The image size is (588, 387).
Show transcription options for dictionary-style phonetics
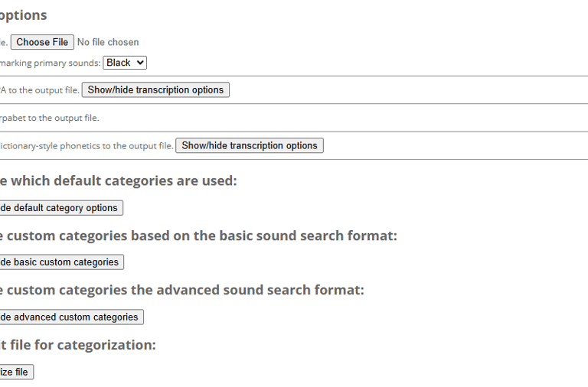click(x=249, y=145)
